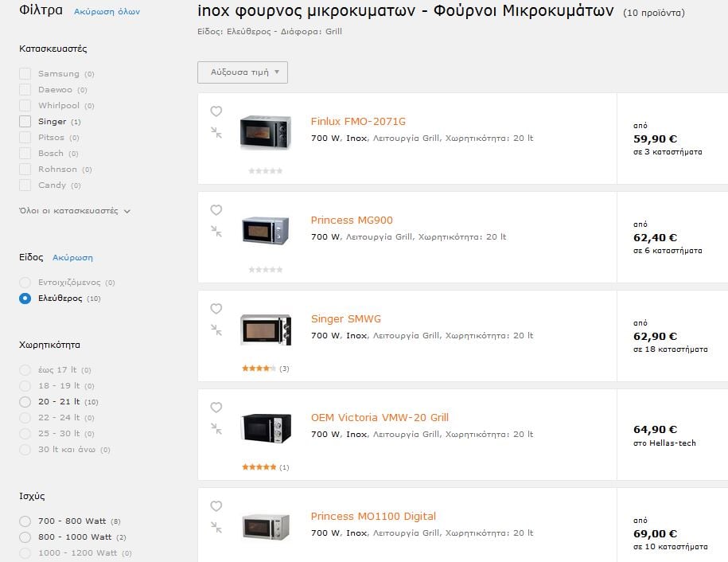Click the 62,90 € price
The image size is (728, 562).
pos(655,336)
